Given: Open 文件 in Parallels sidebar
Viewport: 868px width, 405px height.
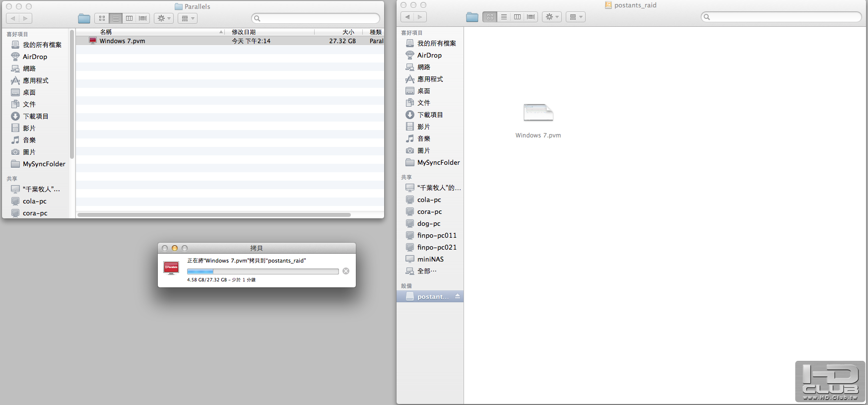Looking at the screenshot, I should point(24,104).
